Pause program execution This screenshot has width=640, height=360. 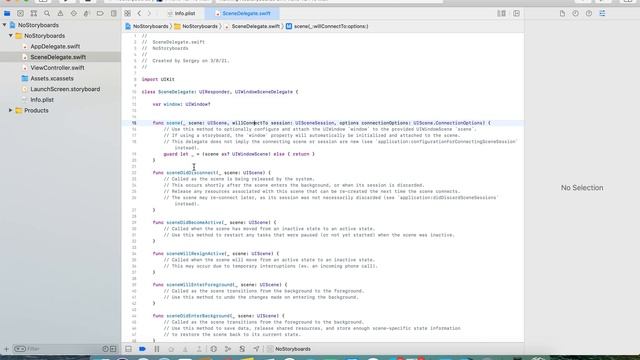pyautogui.click(x=157, y=349)
